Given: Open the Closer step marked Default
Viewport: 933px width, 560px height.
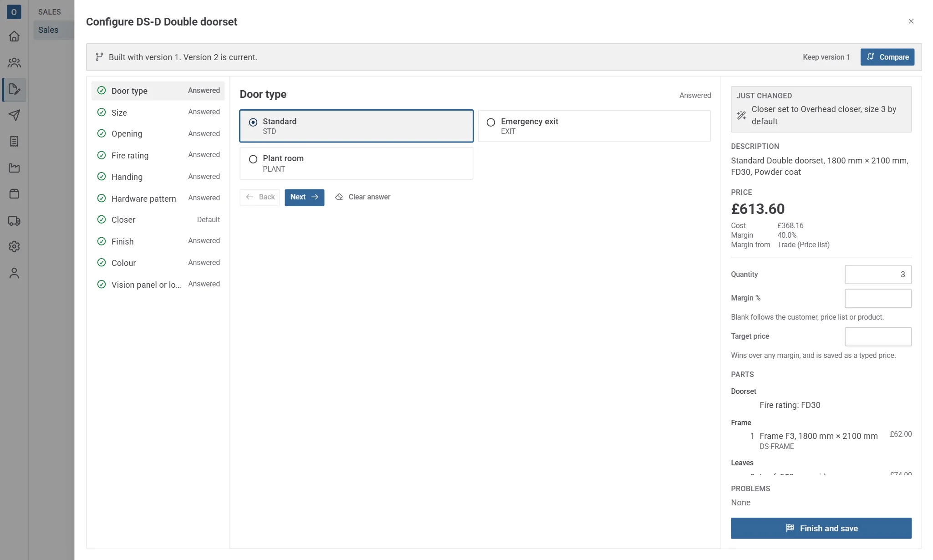Looking at the screenshot, I should tap(158, 220).
